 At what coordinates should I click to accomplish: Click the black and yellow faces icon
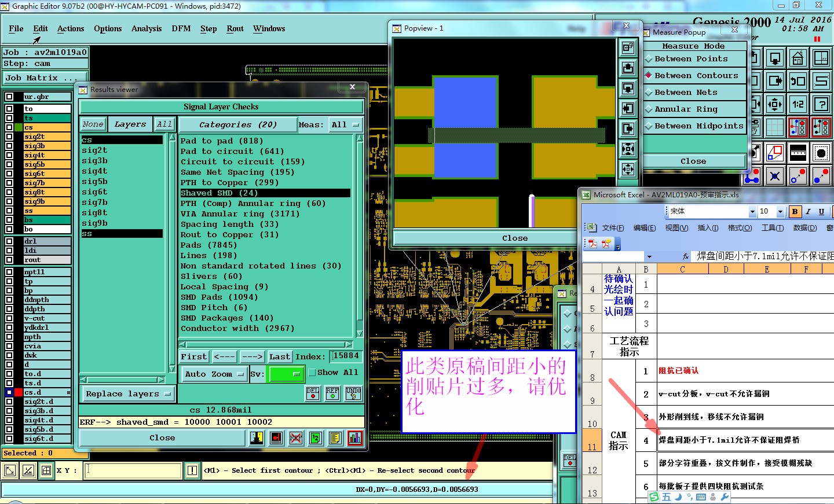pos(257,438)
